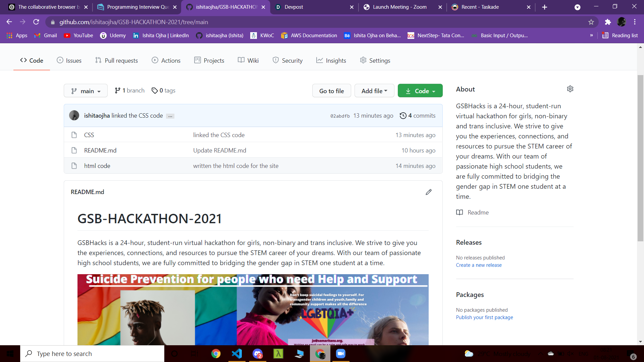Screen dimensions: 644x362
Task: Open the Chrome extensions puzzle icon
Action: click(x=608, y=22)
